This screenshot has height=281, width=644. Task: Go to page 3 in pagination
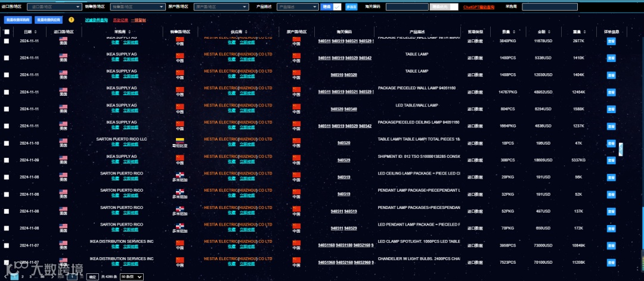pos(30,277)
